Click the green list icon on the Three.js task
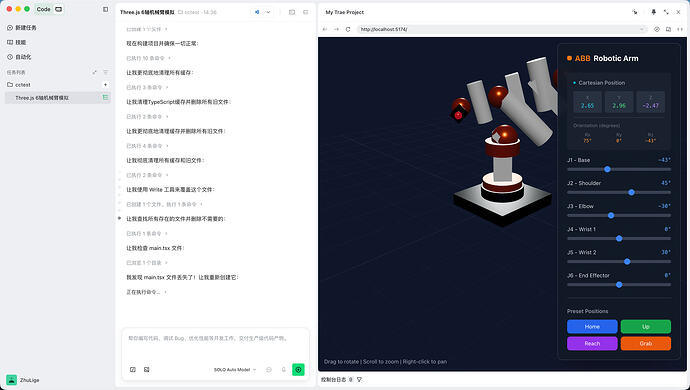 click(105, 98)
